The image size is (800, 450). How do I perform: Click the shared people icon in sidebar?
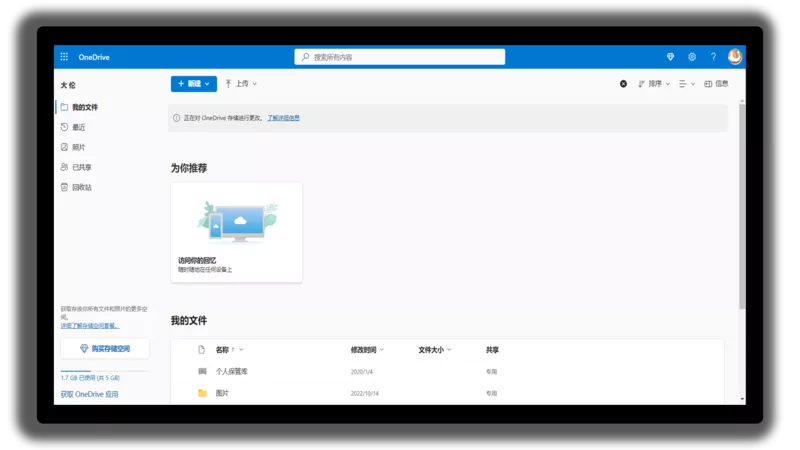pyautogui.click(x=64, y=167)
